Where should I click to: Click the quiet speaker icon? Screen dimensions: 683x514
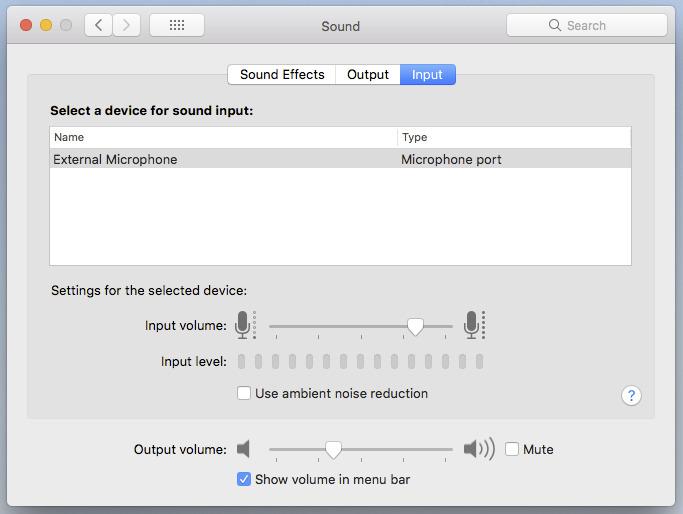(x=243, y=449)
